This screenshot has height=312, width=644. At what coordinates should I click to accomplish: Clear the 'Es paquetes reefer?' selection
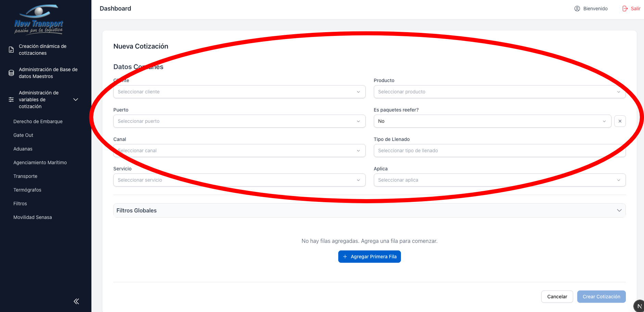(x=620, y=121)
